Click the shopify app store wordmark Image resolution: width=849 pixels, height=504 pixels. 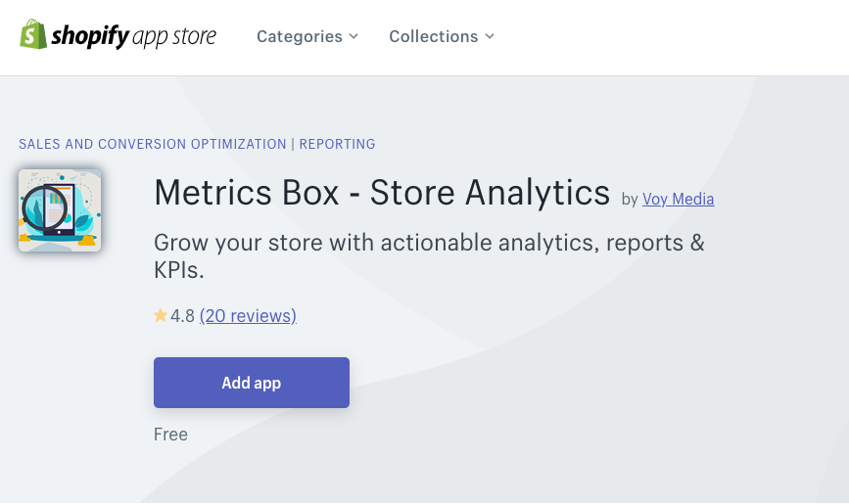pyautogui.click(x=133, y=36)
